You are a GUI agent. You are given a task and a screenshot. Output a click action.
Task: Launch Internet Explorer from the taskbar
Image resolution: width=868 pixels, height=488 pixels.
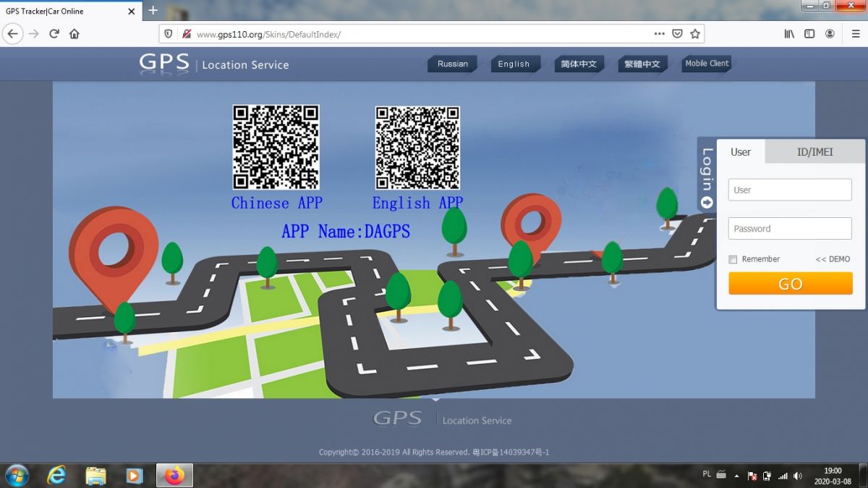56,476
